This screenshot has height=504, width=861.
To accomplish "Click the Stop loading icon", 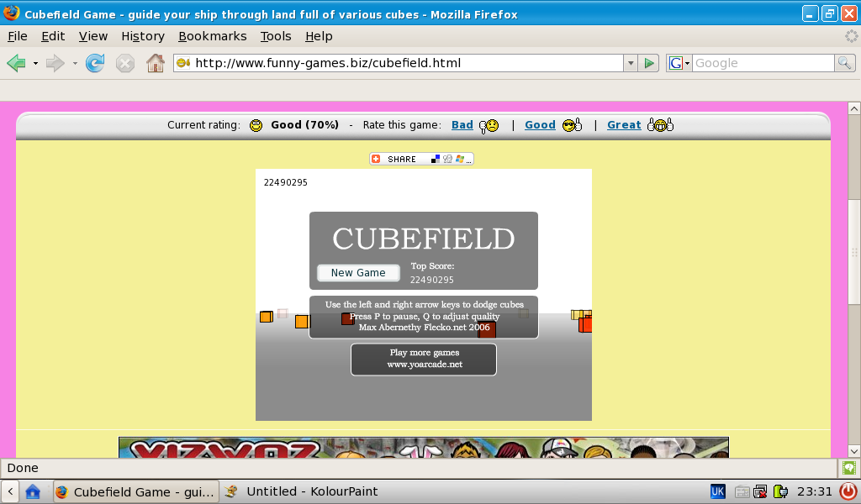I will [125, 63].
